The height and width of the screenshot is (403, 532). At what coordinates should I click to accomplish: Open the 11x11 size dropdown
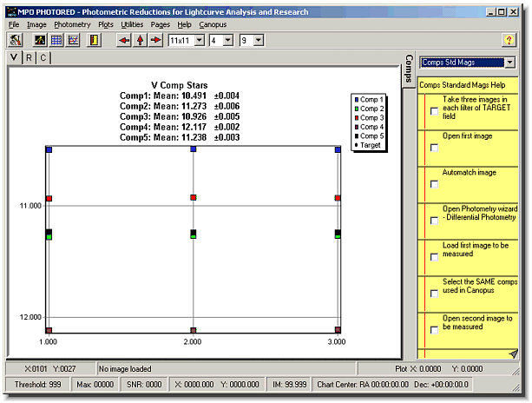(x=200, y=41)
